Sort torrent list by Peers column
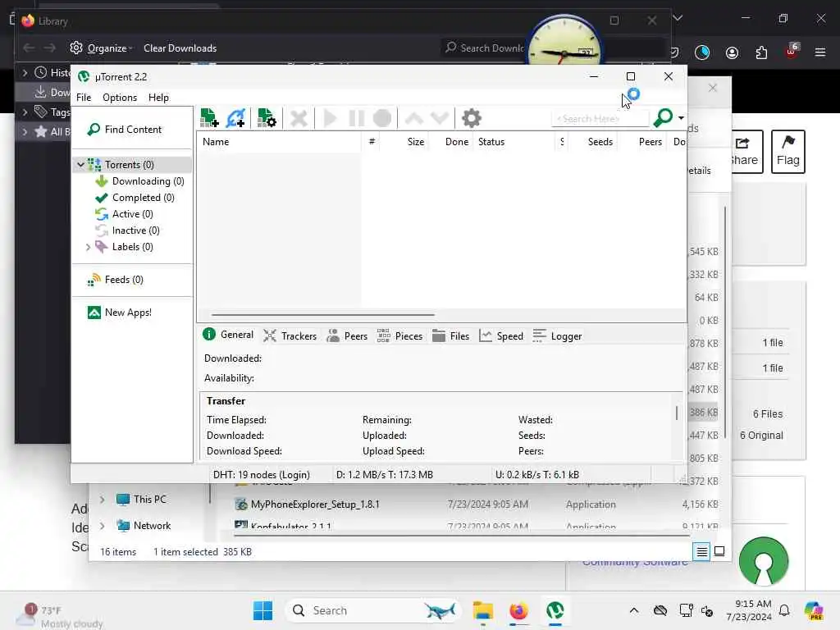Viewport: 840px width, 630px height. (x=644, y=142)
